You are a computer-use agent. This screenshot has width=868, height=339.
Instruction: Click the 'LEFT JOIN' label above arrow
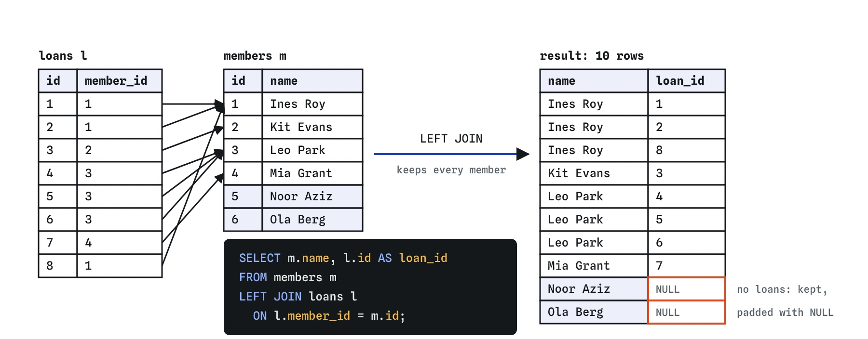pos(451,139)
